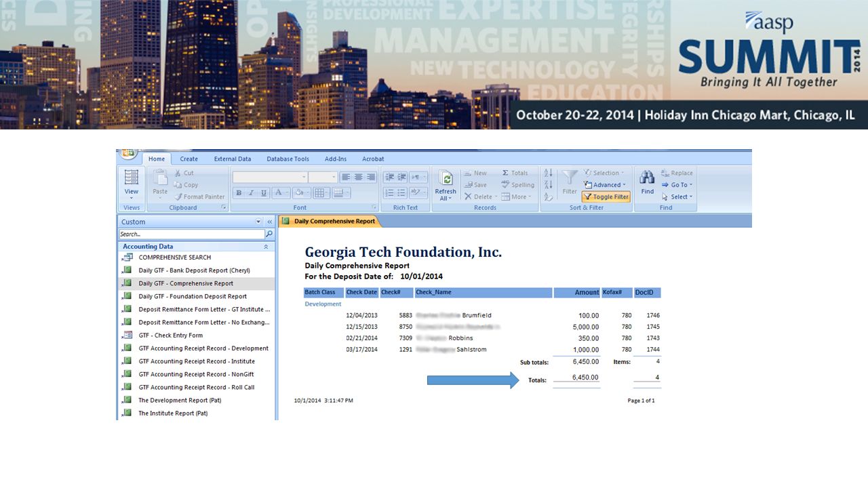The width and height of the screenshot is (868, 488).
Task: Click the numbered list icon
Action: click(x=390, y=193)
